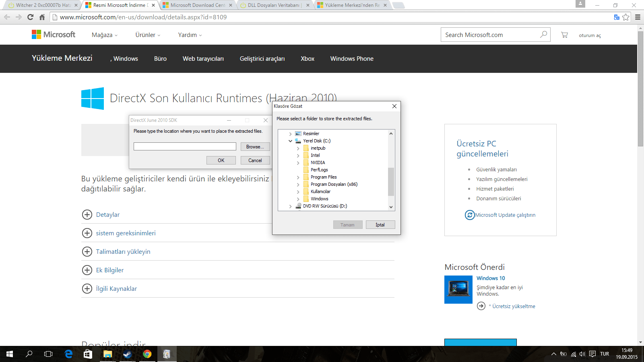Show hidden system tray icons
Image resolution: width=644 pixels, height=362 pixels.
point(554,354)
